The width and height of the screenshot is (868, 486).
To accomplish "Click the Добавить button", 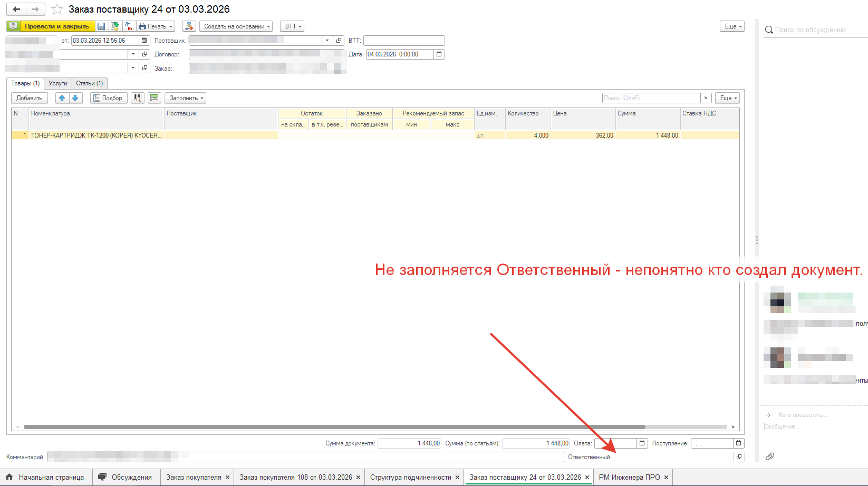I will pyautogui.click(x=30, y=98).
